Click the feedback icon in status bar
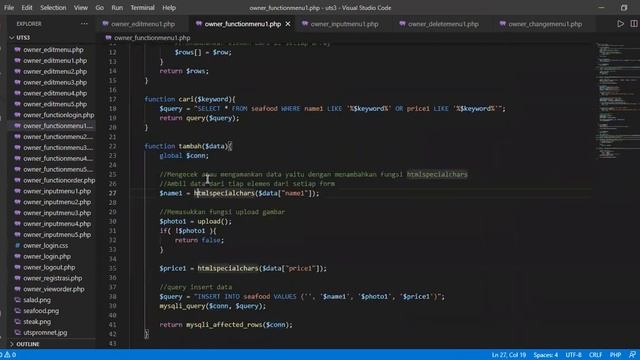The width and height of the screenshot is (640, 360). (632, 355)
